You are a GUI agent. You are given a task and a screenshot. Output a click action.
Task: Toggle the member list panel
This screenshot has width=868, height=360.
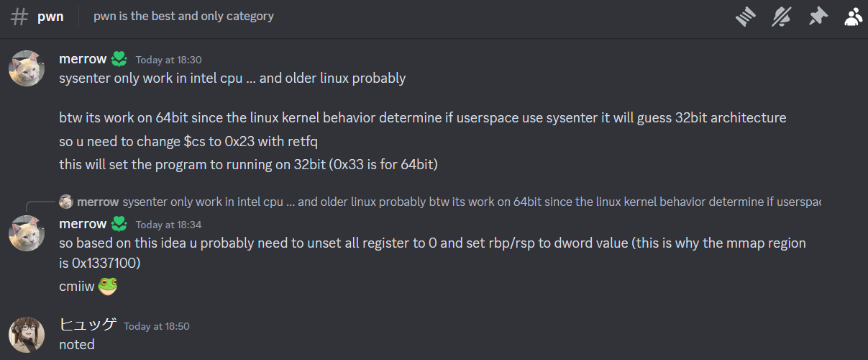[853, 17]
